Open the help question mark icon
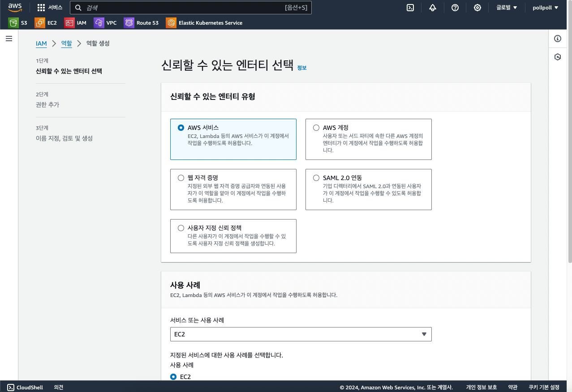This screenshot has width=572, height=392. pos(455,8)
